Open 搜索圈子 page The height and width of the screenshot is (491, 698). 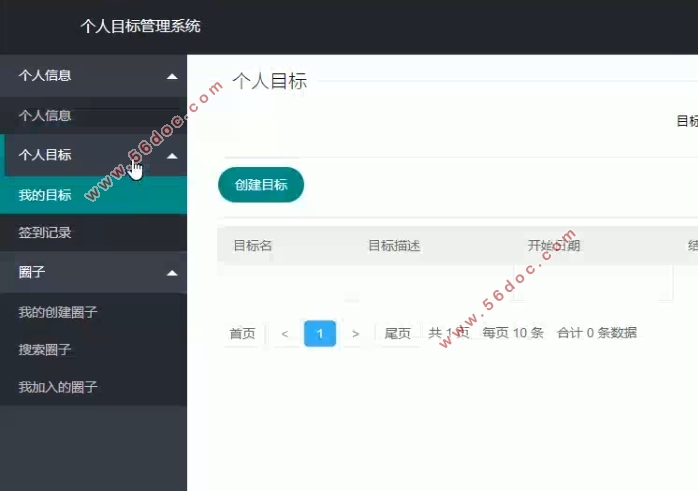click(93, 349)
